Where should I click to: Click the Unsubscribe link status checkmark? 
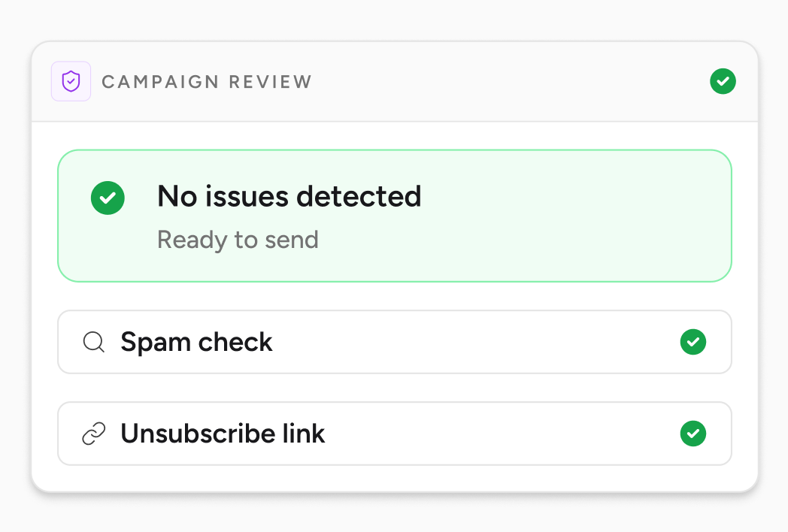tap(693, 434)
